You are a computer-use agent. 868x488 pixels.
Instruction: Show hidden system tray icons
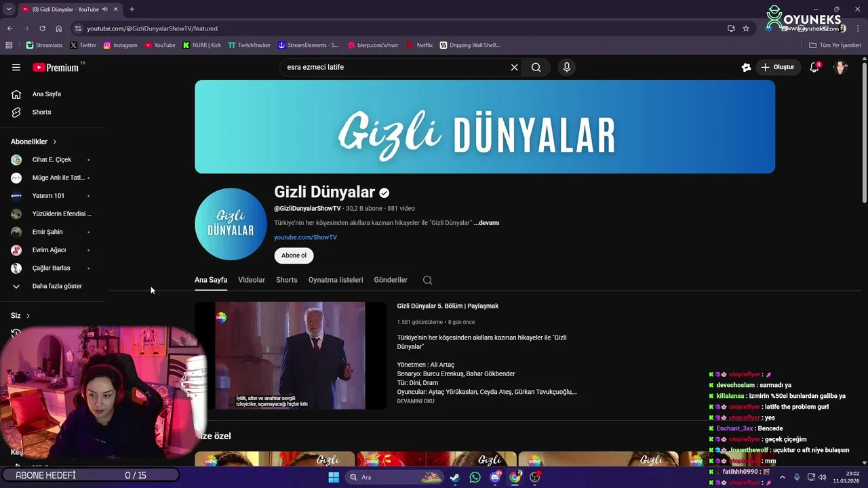782,477
